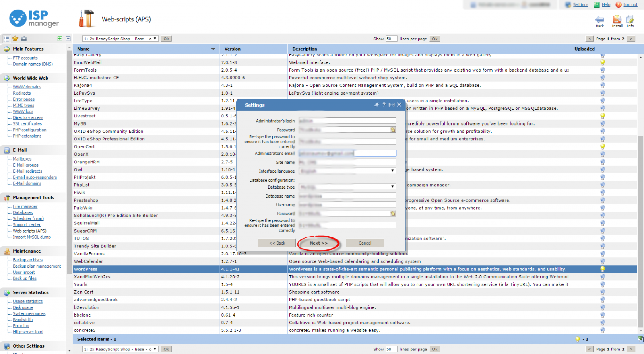Click Ok next to top lines per page
The width and height of the screenshot is (644, 354).
coord(435,39)
